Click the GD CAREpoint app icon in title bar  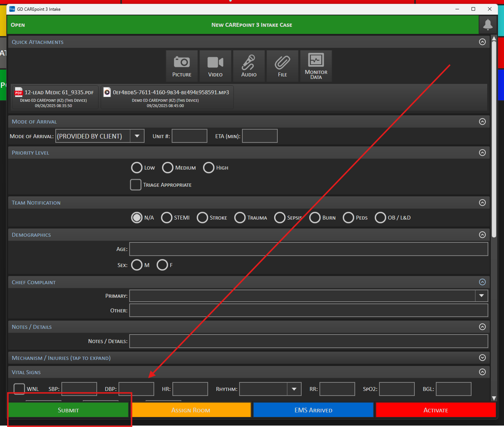pyautogui.click(x=12, y=9)
